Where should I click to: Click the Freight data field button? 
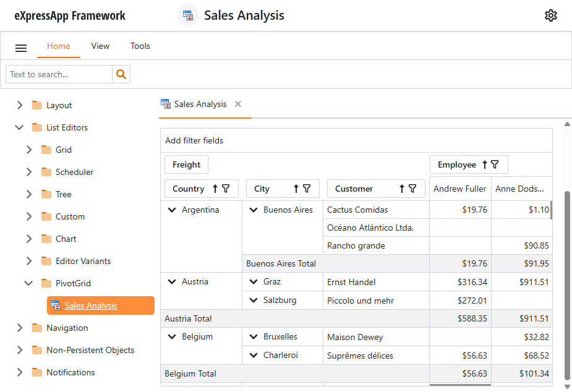(x=186, y=165)
